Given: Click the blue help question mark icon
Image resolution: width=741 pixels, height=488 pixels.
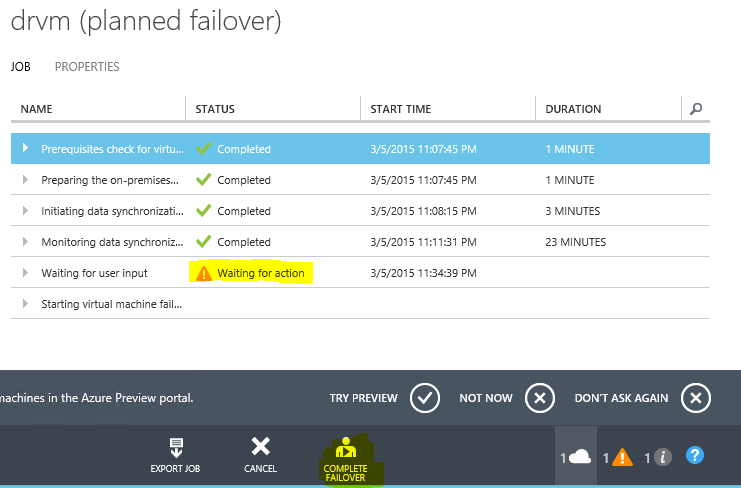Looking at the screenshot, I should pyautogui.click(x=695, y=456).
